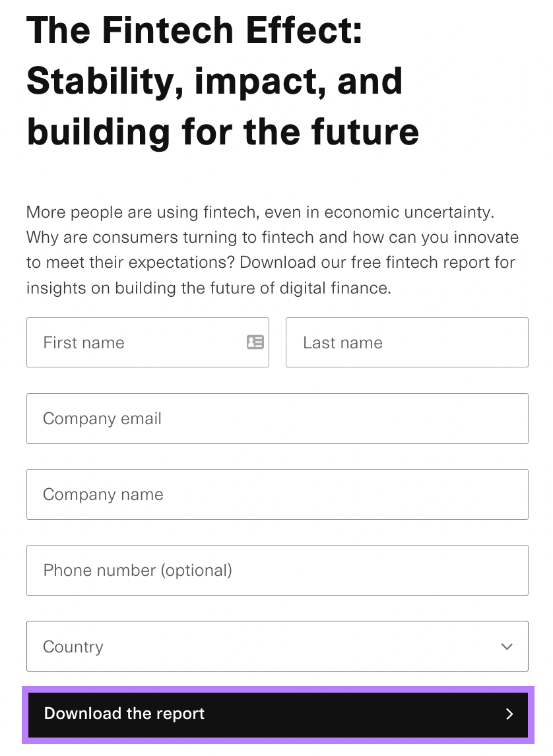Click the chevron arrow on Download the report button
This screenshot has width=553, height=756.
coord(509,714)
